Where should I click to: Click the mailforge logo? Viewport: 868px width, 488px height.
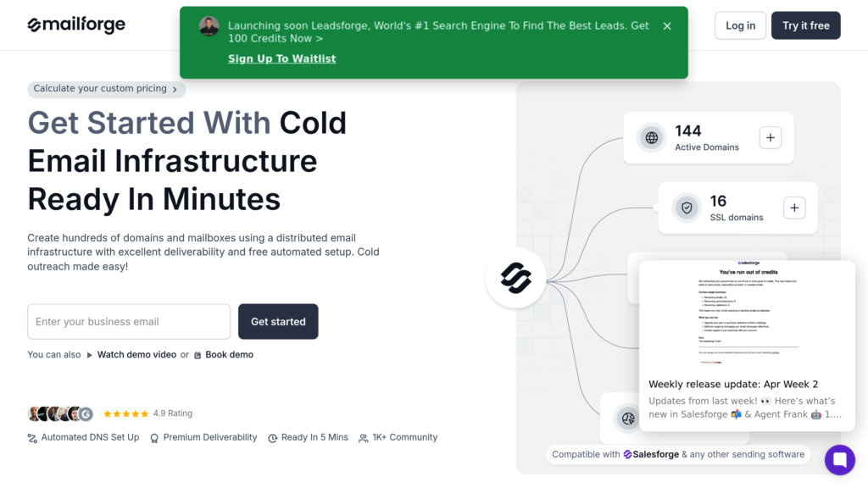point(76,25)
